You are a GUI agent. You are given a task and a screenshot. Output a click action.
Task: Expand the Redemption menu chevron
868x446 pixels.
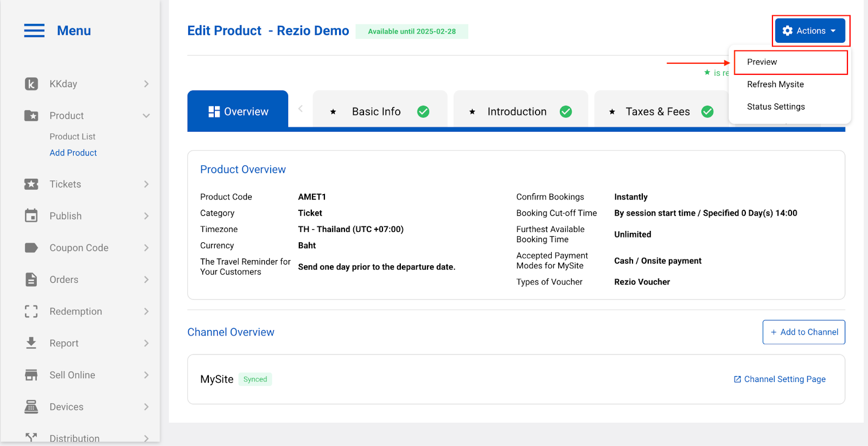coord(146,311)
